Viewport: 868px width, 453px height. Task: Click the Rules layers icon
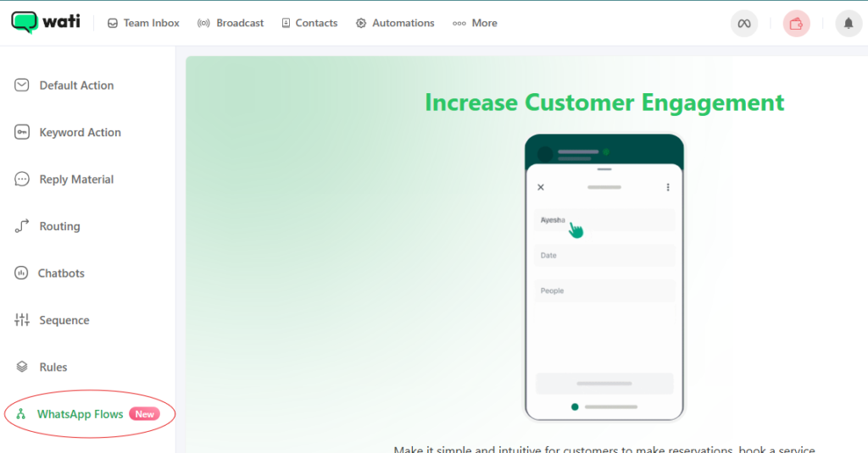tap(21, 367)
